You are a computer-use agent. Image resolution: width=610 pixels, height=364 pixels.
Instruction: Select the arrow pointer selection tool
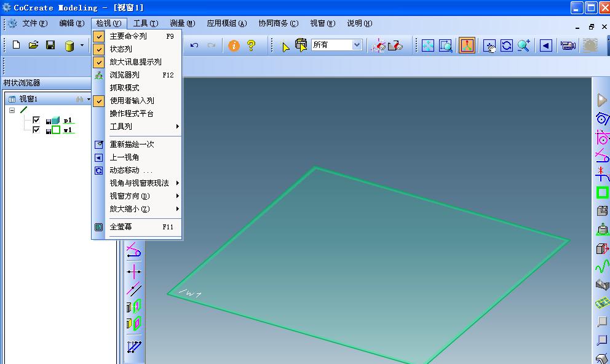pos(285,47)
